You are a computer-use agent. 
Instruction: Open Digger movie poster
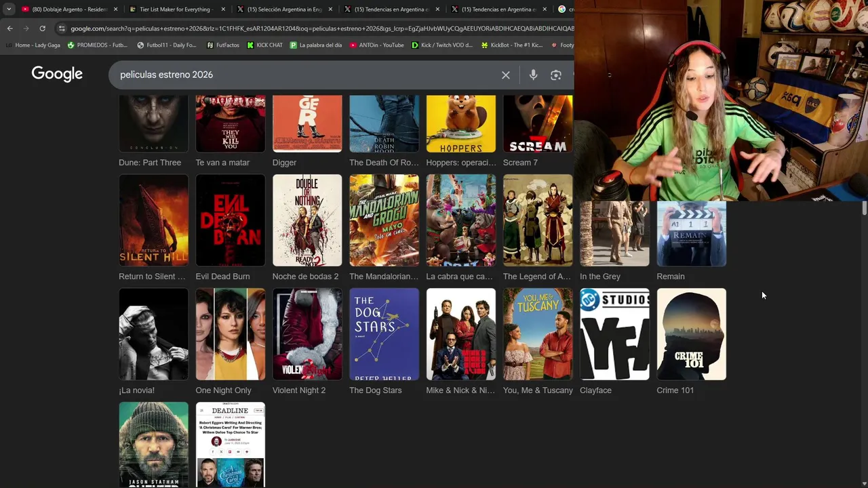click(x=307, y=123)
